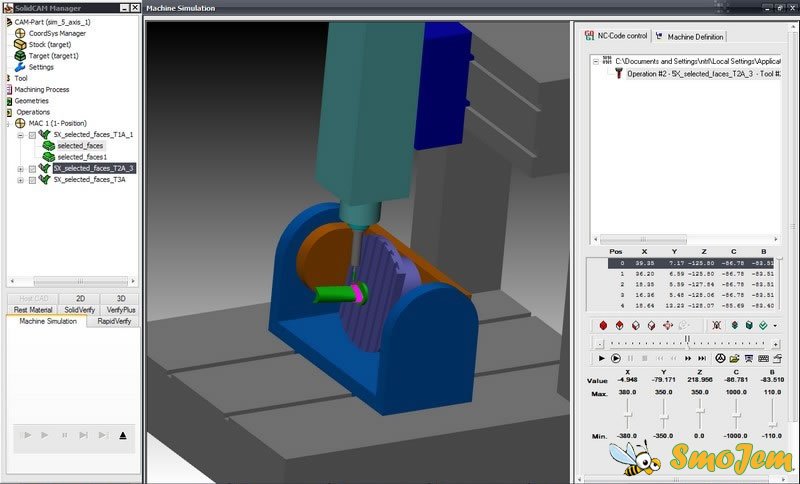800x484 pixels.
Task: Click the eject button in the player panel
Action: [x=122, y=436]
